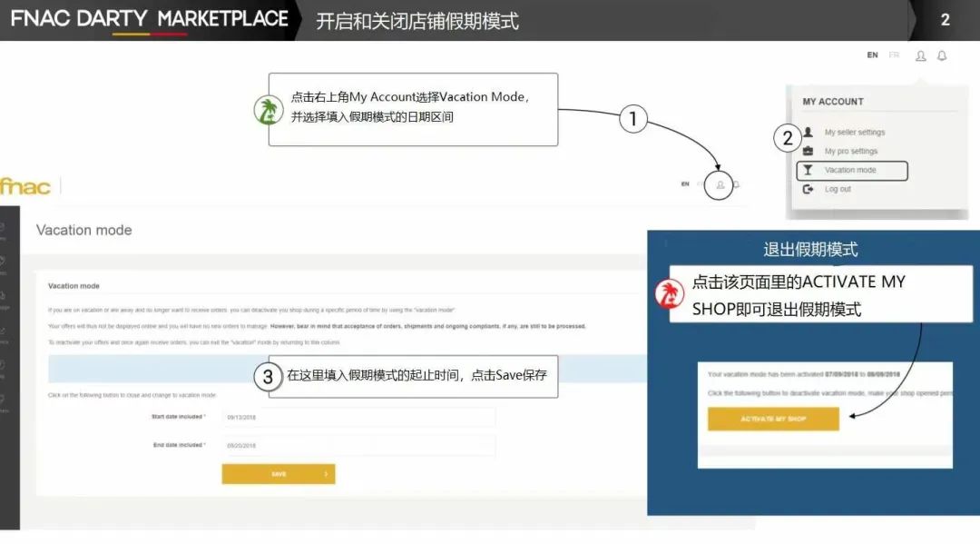Viewport: 980px width, 544px height.
Task: Click the '退出假期模式' heading
Action: point(810,250)
